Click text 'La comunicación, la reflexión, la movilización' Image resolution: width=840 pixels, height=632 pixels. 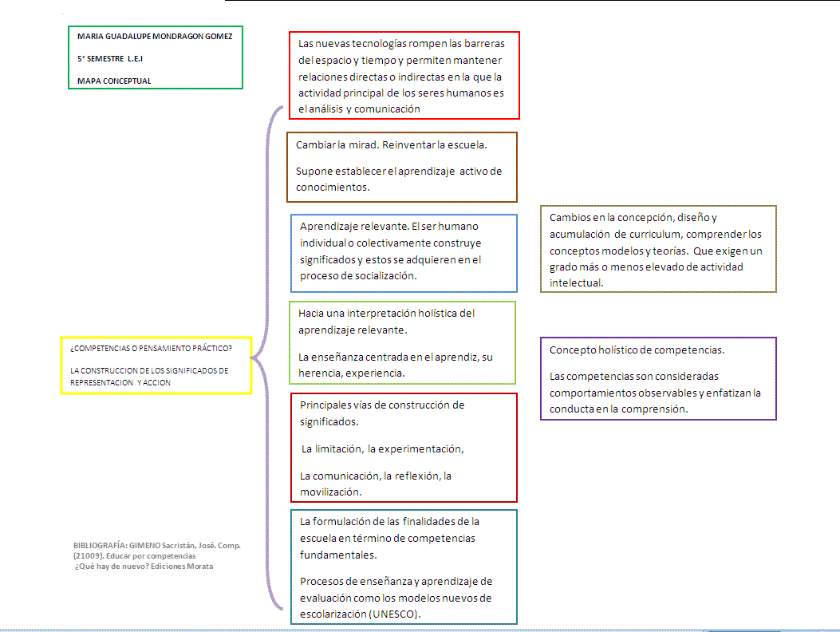(376, 484)
